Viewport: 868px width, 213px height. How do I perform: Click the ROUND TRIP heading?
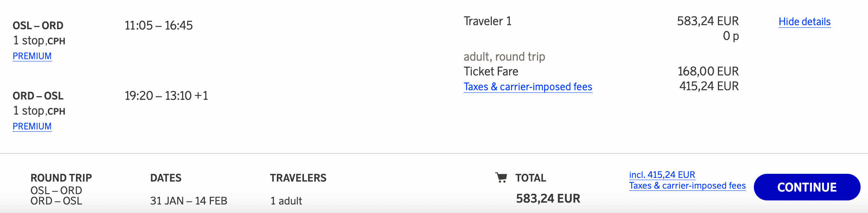(x=61, y=178)
